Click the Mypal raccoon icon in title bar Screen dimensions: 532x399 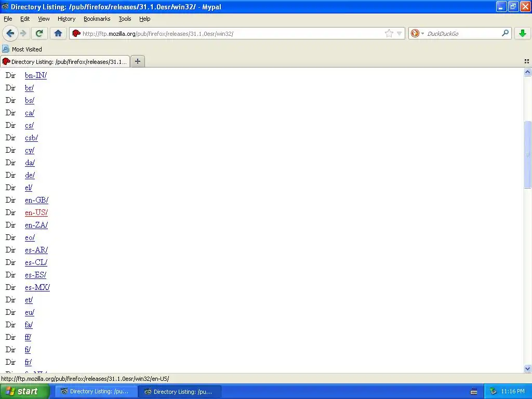pos(5,6)
